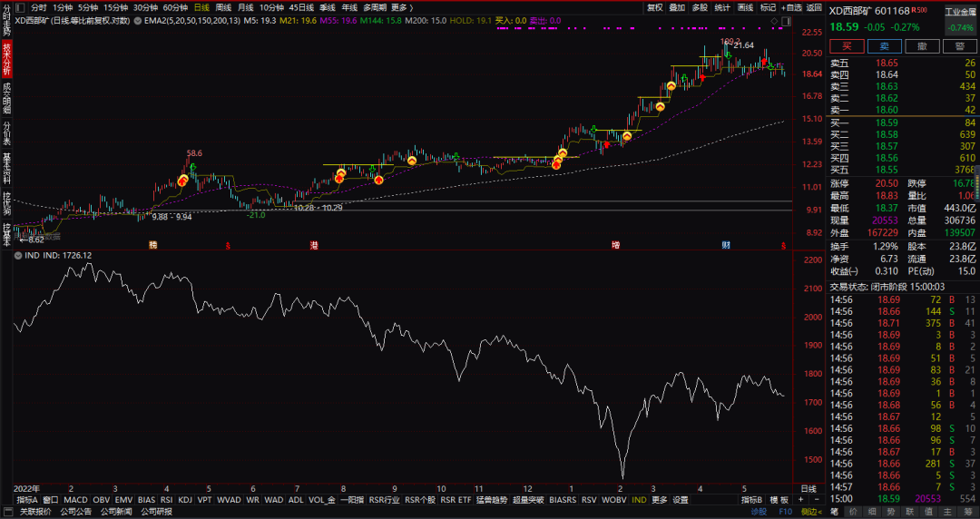Toggle the left panel layout icon

[x=19, y=7]
